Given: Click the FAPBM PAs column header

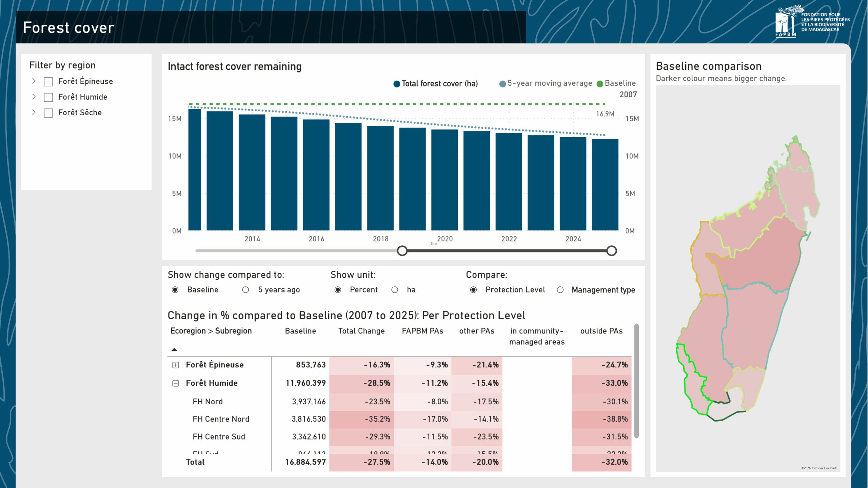Looking at the screenshot, I should coord(422,331).
